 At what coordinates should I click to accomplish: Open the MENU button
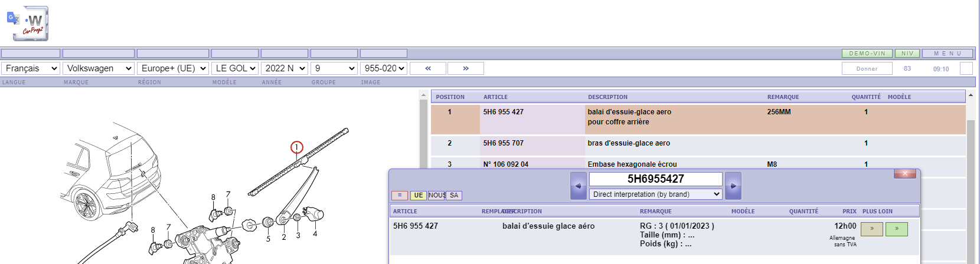click(x=948, y=53)
